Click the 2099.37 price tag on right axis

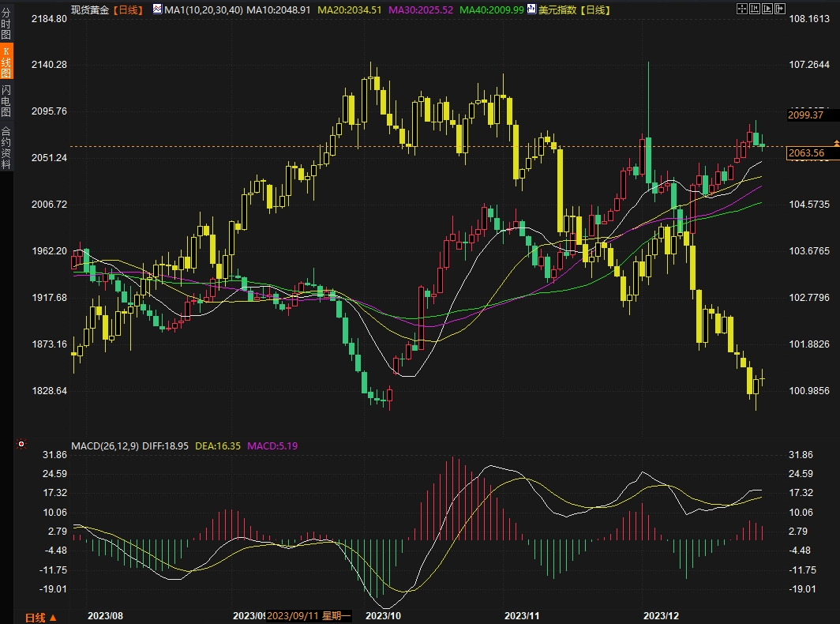[x=806, y=115]
